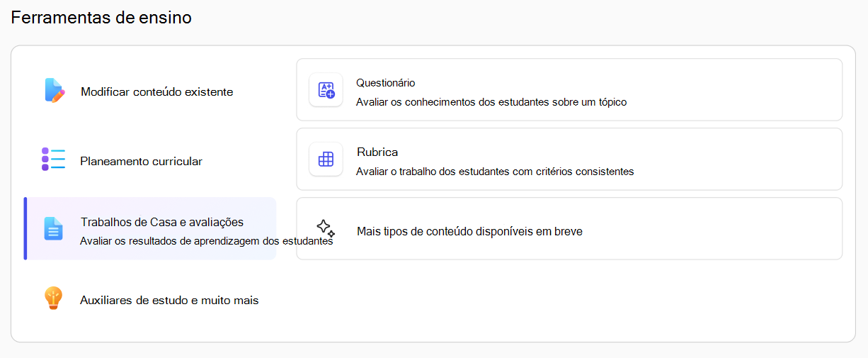The height and width of the screenshot is (358, 868).
Task: Click the lightbulb icon for Auxiliares de estudo
Action: point(54,298)
